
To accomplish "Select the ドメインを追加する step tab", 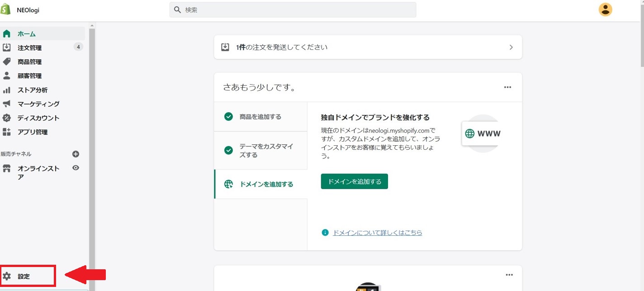I will [260, 184].
